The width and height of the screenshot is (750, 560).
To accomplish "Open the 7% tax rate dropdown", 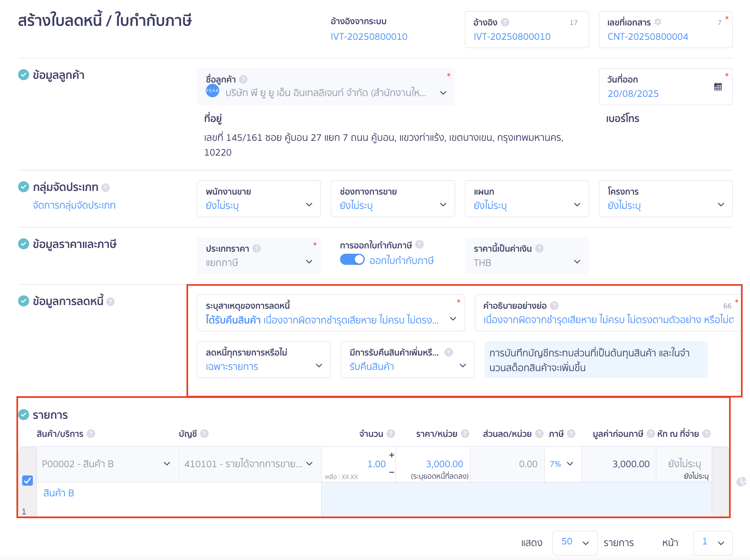I will [x=562, y=464].
